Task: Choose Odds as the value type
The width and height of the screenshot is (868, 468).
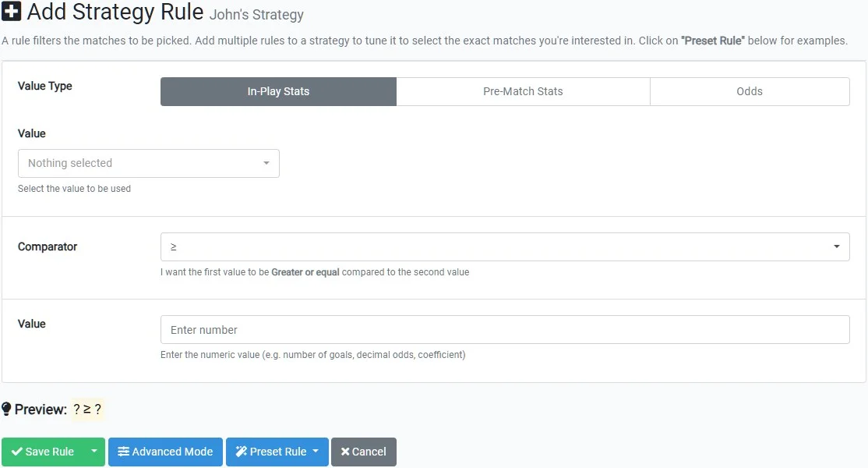Action: [750, 91]
